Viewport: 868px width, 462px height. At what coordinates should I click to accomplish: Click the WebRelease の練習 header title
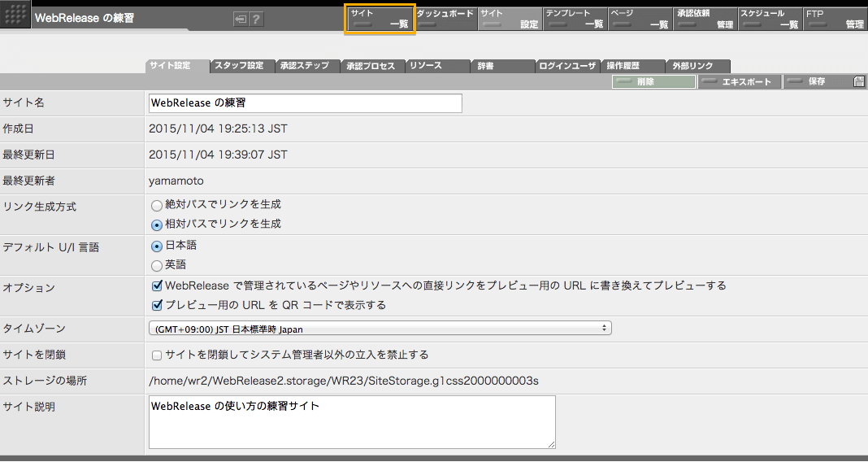click(x=85, y=18)
